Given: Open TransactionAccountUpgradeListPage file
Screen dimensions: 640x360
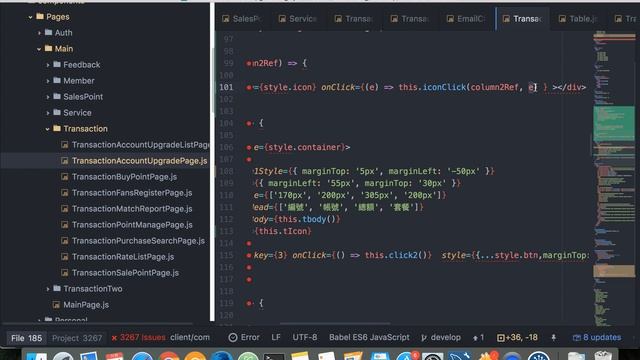Looking at the screenshot, I should coord(140,144).
